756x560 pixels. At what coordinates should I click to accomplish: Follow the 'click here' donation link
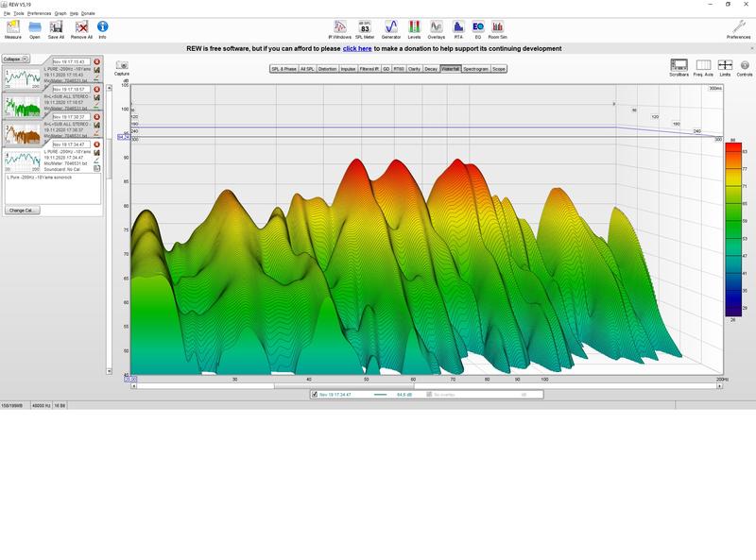(356, 48)
